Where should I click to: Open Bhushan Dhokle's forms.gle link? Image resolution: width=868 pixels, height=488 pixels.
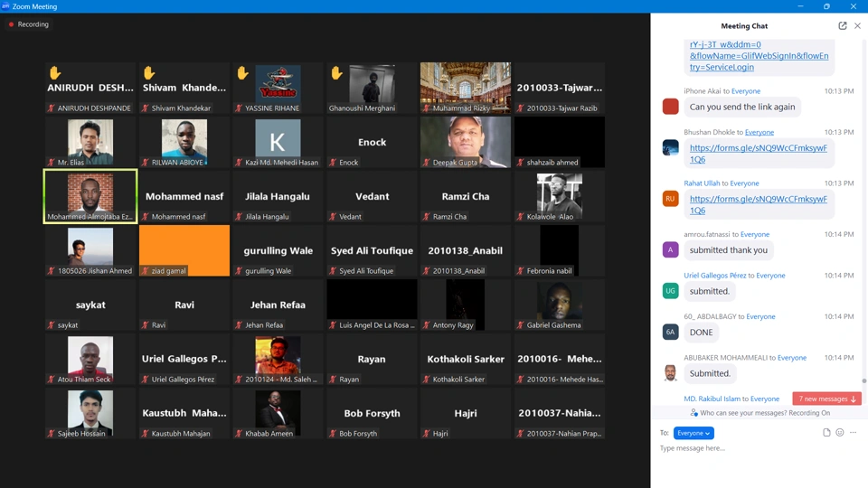(x=759, y=154)
